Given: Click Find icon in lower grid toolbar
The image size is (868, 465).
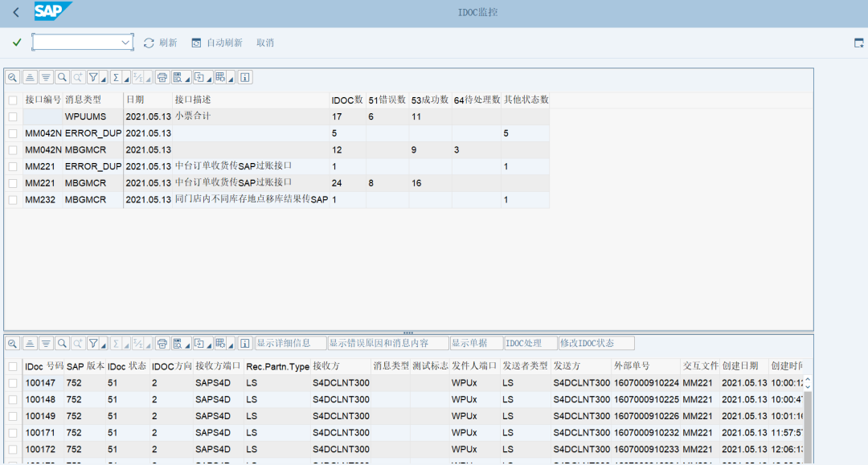Looking at the screenshot, I should pos(62,344).
